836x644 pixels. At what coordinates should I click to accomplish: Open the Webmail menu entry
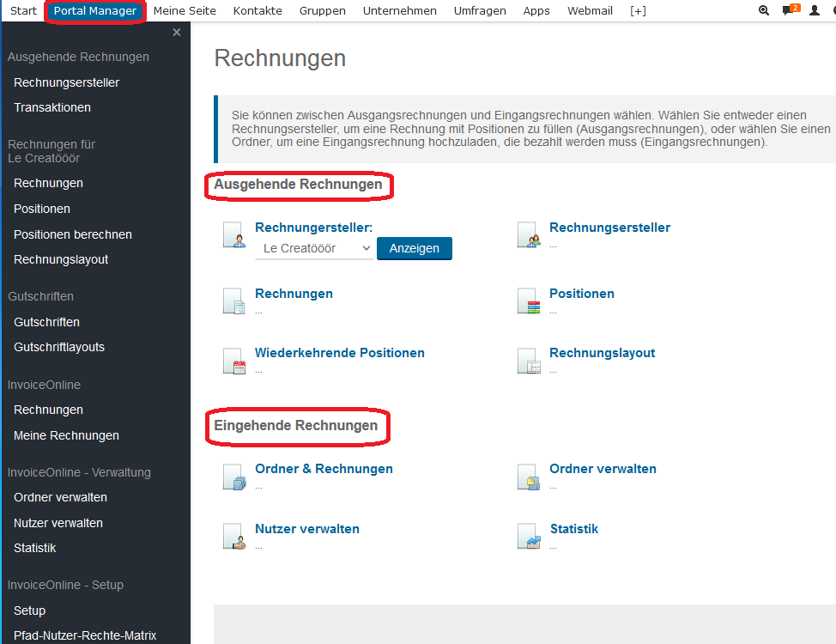[x=590, y=11]
